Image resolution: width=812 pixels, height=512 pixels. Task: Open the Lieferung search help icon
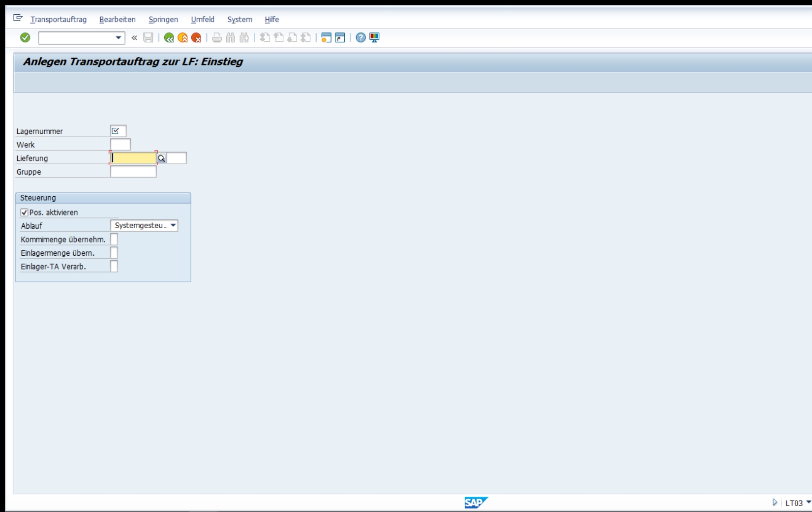tap(161, 158)
